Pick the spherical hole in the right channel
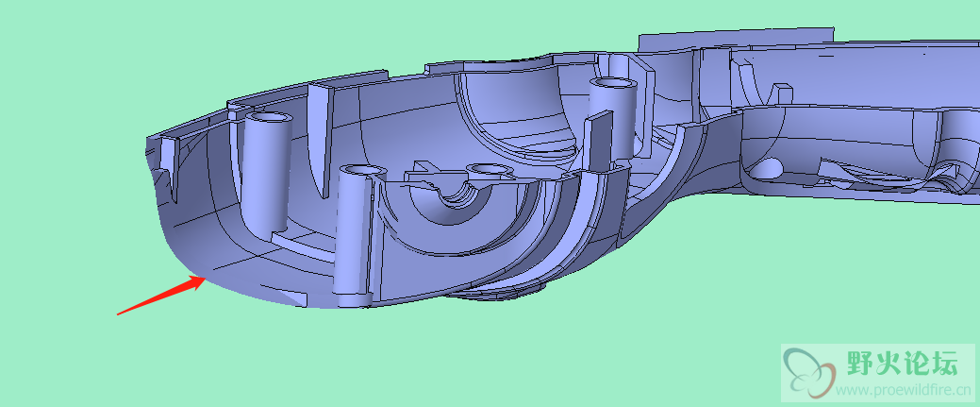This screenshot has height=407, width=980. (x=768, y=168)
